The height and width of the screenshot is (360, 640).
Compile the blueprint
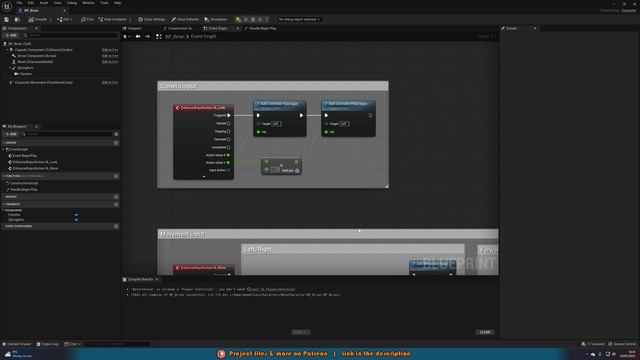pos(38,19)
